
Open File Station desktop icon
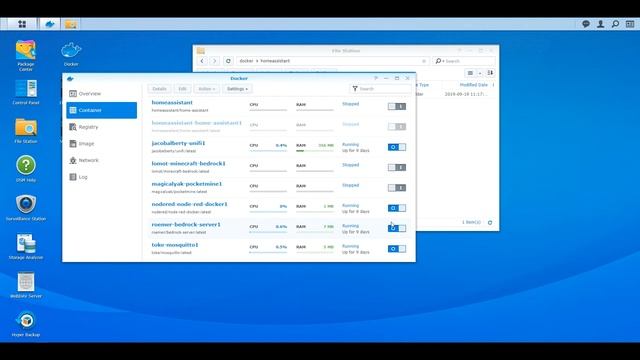(26, 131)
